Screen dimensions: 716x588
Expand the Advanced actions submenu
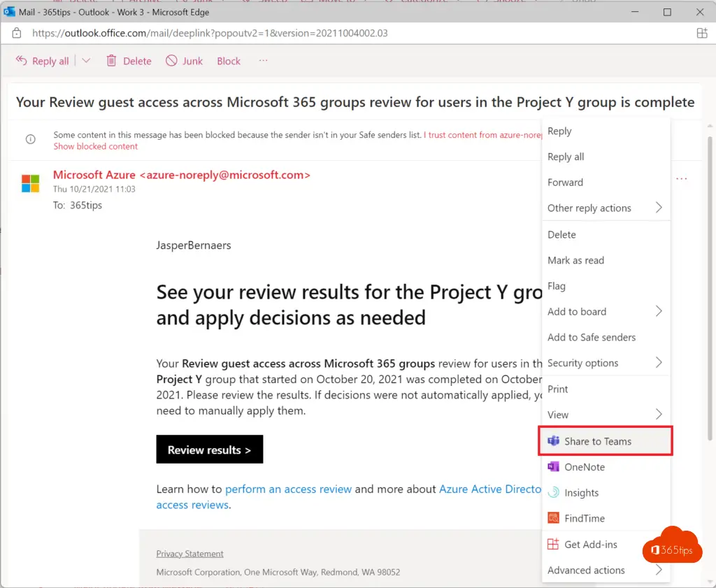[x=659, y=569]
